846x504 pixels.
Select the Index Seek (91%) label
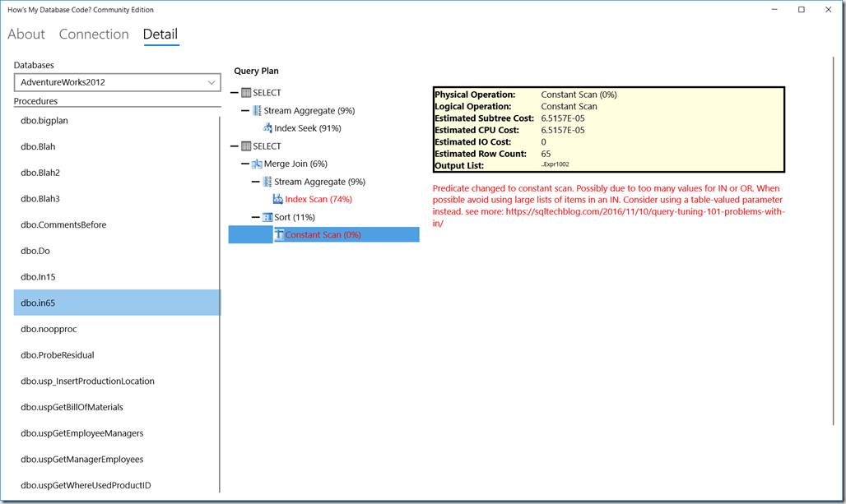click(308, 128)
